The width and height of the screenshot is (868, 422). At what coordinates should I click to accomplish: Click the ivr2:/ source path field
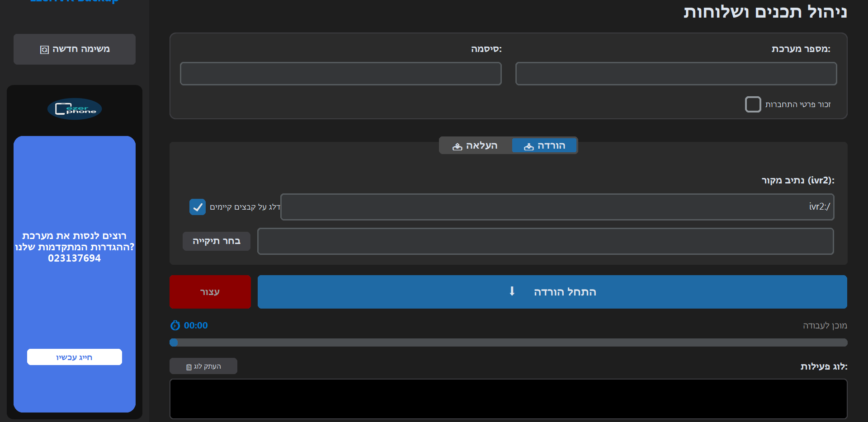pyautogui.click(x=557, y=207)
